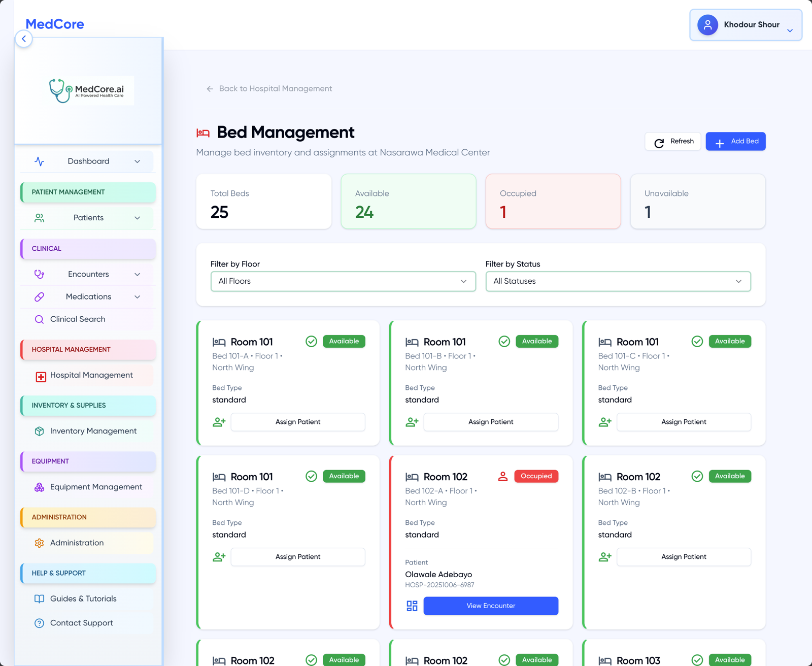Open Hospital Management via the red cross icon
This screenshot has height=666, width=812.
pyautogui.click(x=40, y=376)
